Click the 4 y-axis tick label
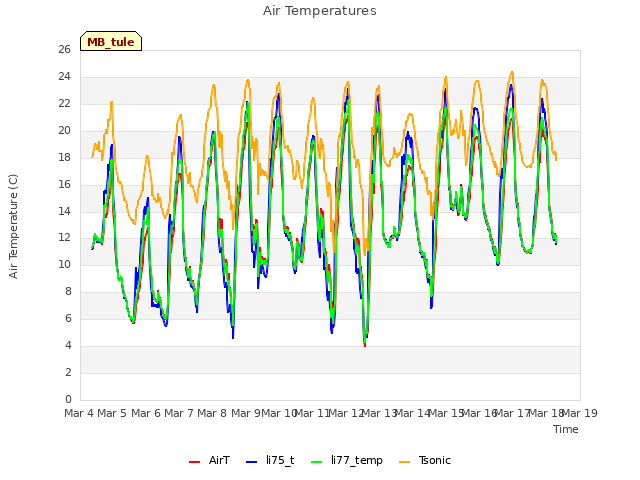 point(68,345)
